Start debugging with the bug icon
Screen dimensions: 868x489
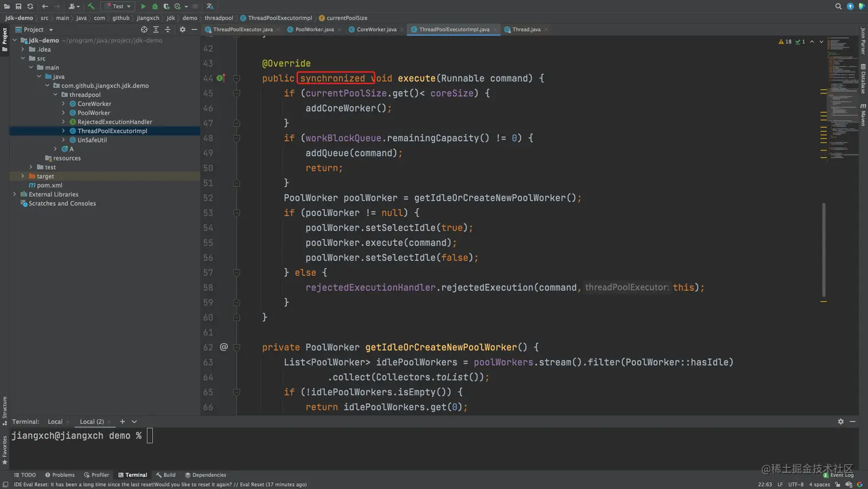tap(154, 6)
